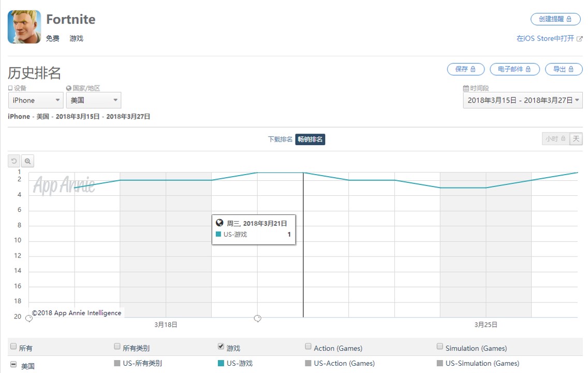Switch to the 畅销排名 tab
588x373 pixels.
[310, 139]
